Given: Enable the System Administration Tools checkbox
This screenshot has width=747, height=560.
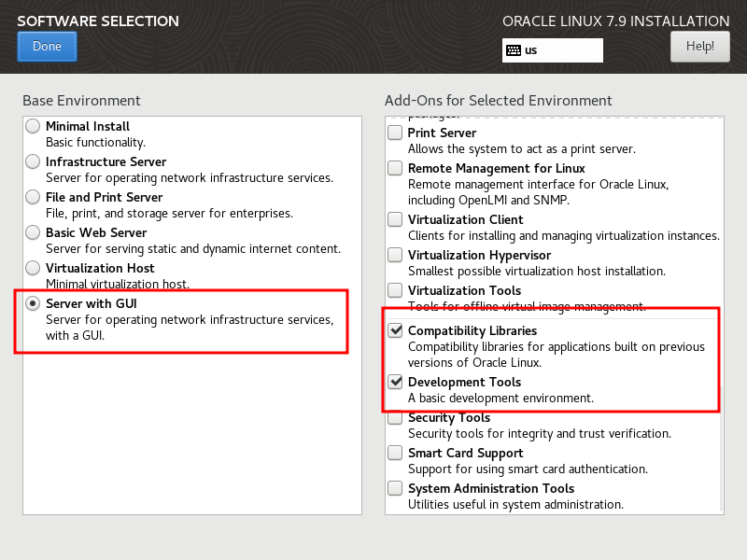Looking at the screenshot, I should tap(395, 488).
